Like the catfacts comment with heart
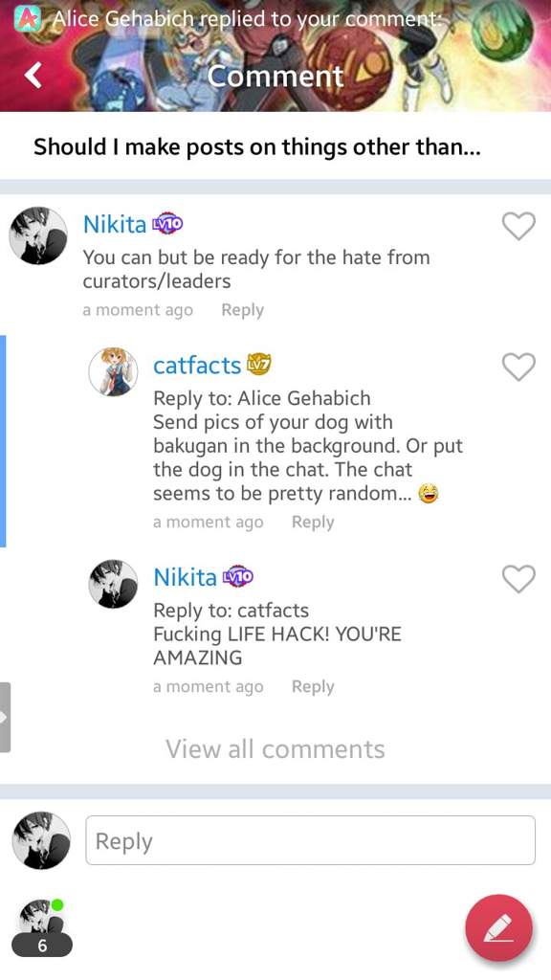The image size is (551, 980). pos(519,367)
